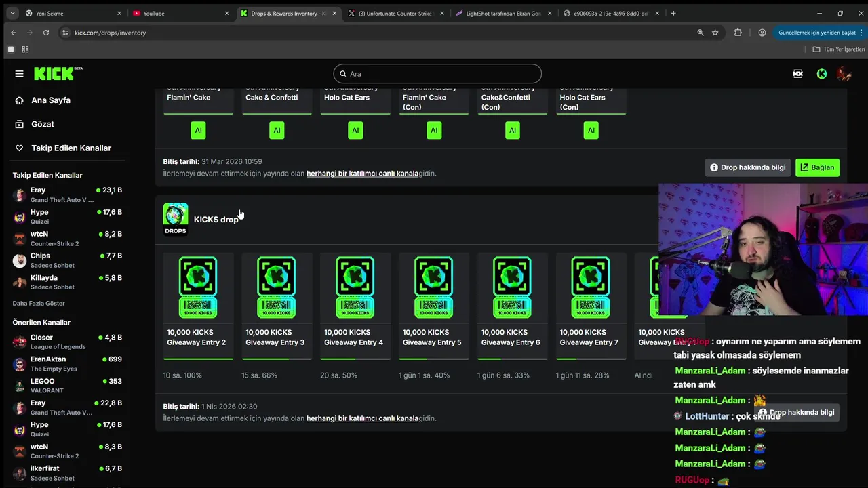Reload the current page
Image resolution: width=868 pixels, height=488 pixels.
[46, 33]
